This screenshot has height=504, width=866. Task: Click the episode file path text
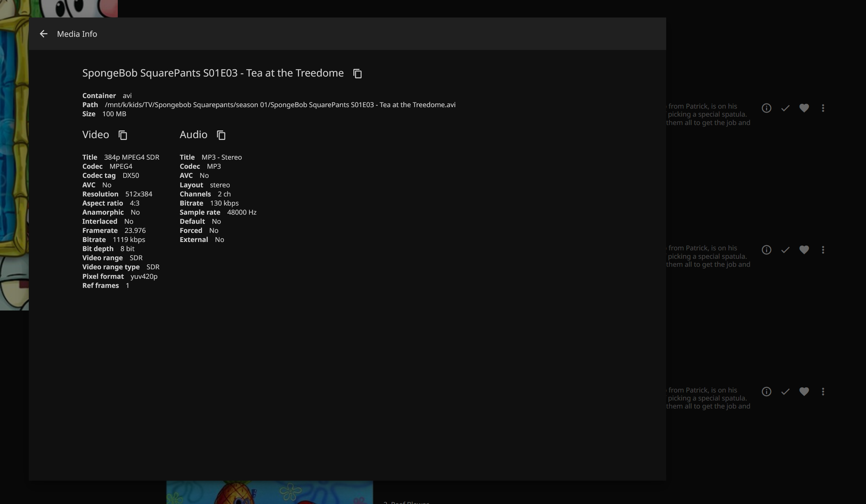click(280, 105)
